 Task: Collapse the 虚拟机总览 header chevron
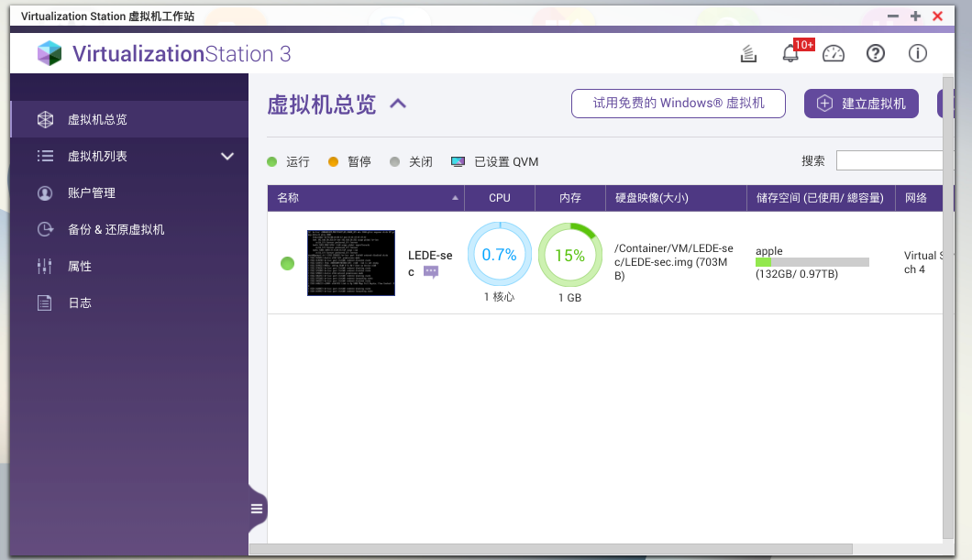pyautogui.click(x=398, y=104)
